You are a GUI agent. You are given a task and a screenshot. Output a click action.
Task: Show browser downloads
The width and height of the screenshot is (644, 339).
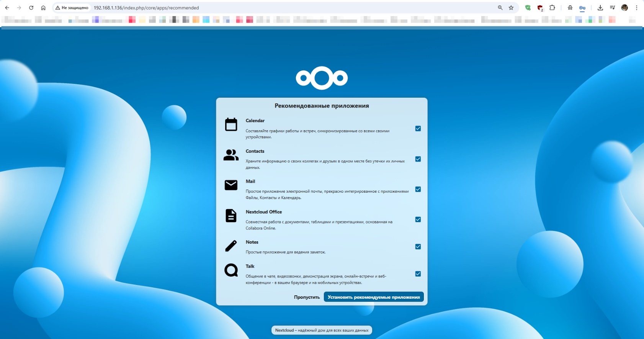[600, 8]
